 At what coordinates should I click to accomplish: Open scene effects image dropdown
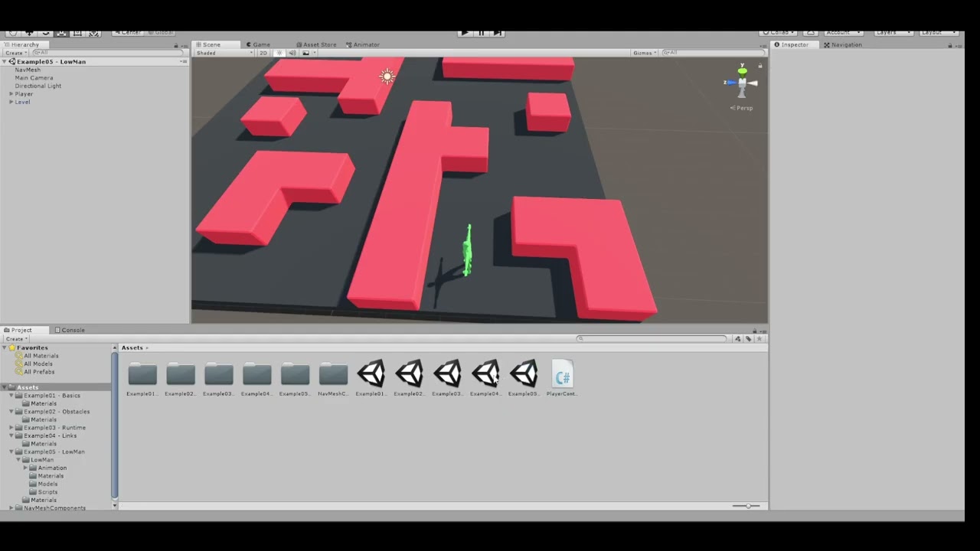(x=308, y=53)
